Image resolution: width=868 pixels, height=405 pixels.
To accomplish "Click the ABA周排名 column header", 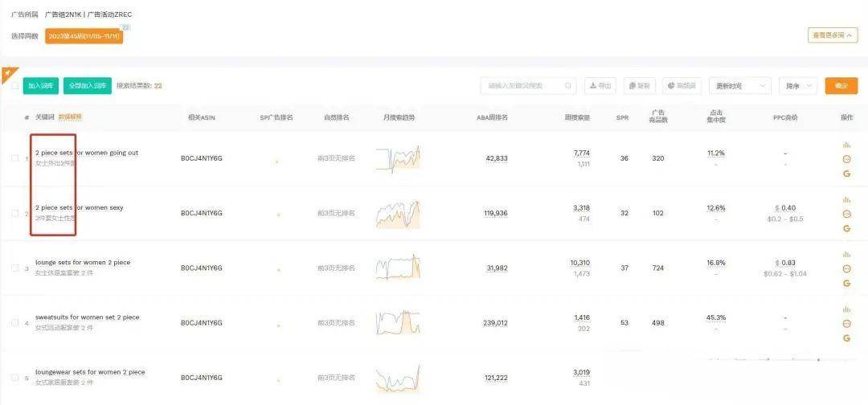I will click(x=492, y=117).
